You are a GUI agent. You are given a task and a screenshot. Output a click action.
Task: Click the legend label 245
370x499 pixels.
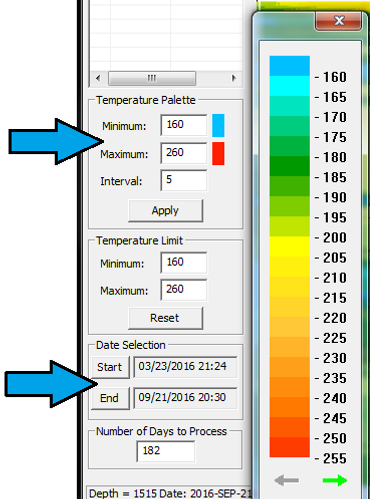coord(335,418)
